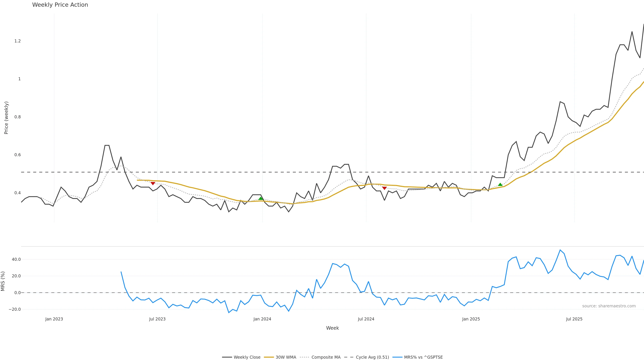Viewport: 644px width, 362px height.
Task: Click the Jan 2023 x-axis tick label
Action: point(54,319)
